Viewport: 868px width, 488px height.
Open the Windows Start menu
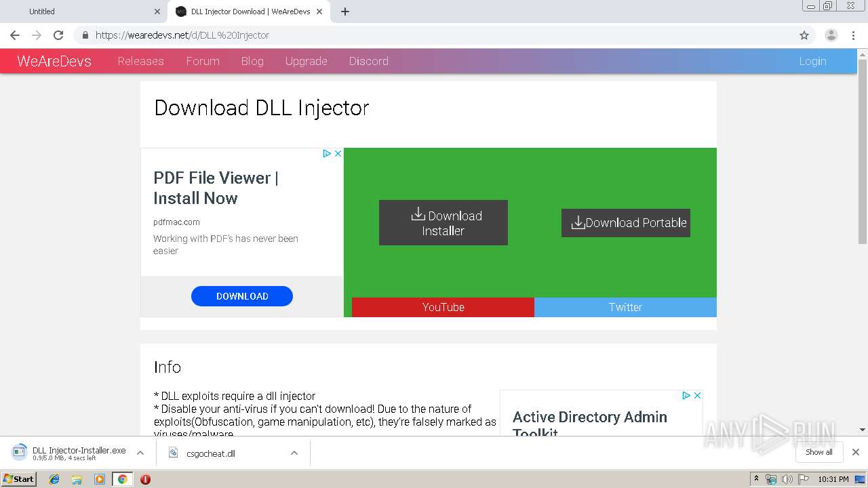tap(19, 479)
